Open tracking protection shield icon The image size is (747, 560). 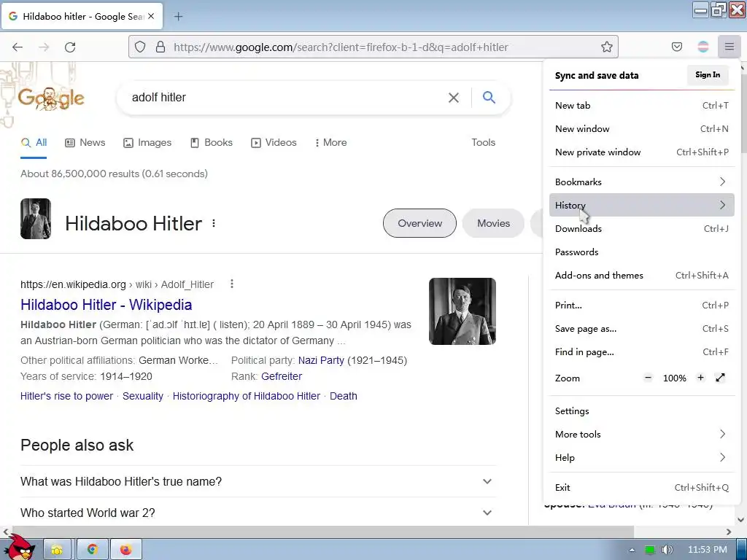click(x=139, y=47)
